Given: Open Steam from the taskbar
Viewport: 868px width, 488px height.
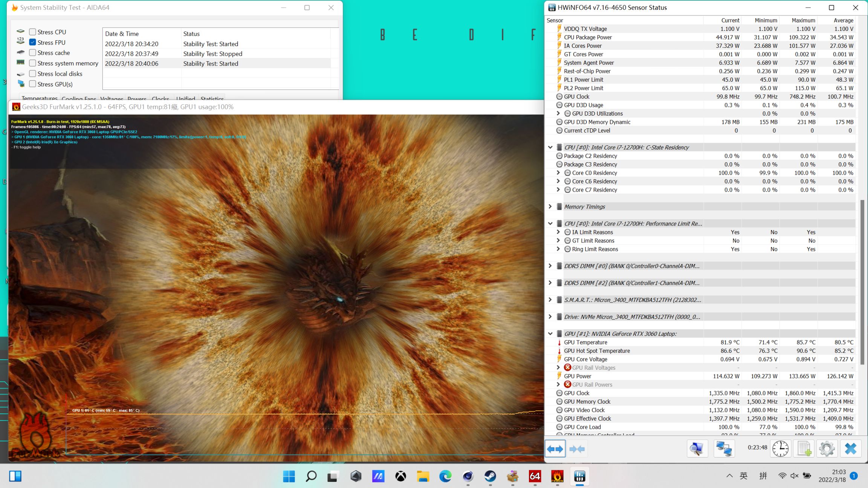Looking at the screenshot, I should (x=490, y=477).
